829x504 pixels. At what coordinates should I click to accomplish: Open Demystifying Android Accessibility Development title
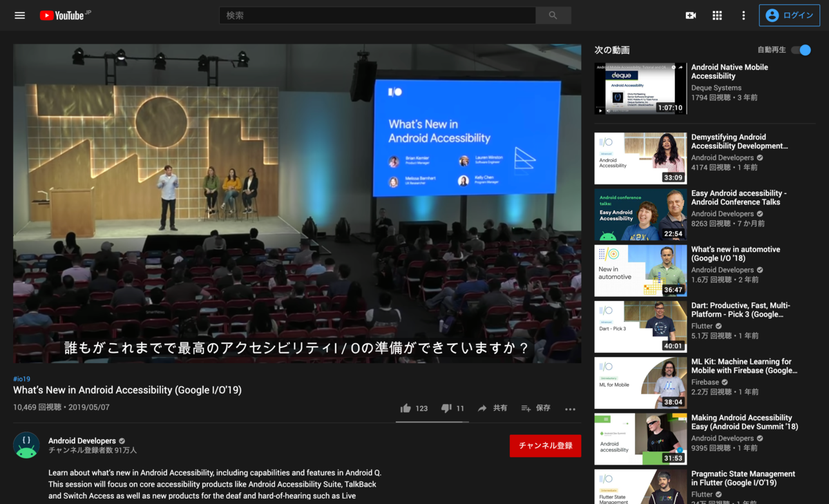(739, 142)
